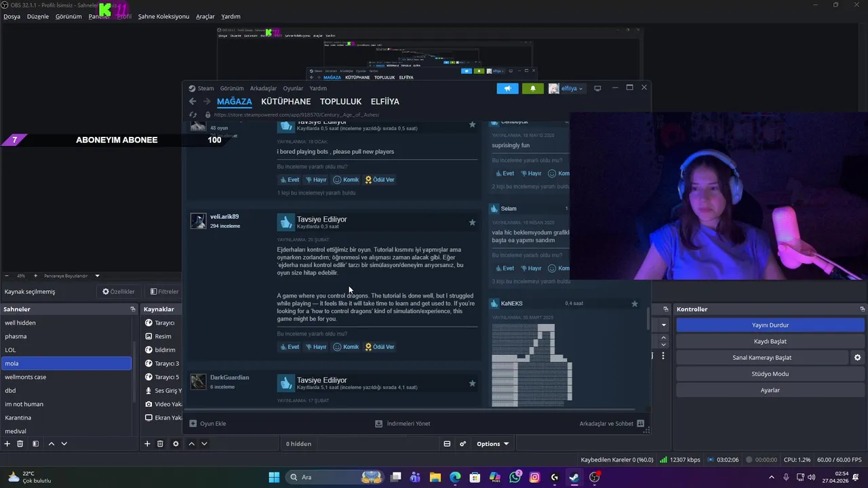
Task: Add a new source with plus icon
Action: (147, 444)
